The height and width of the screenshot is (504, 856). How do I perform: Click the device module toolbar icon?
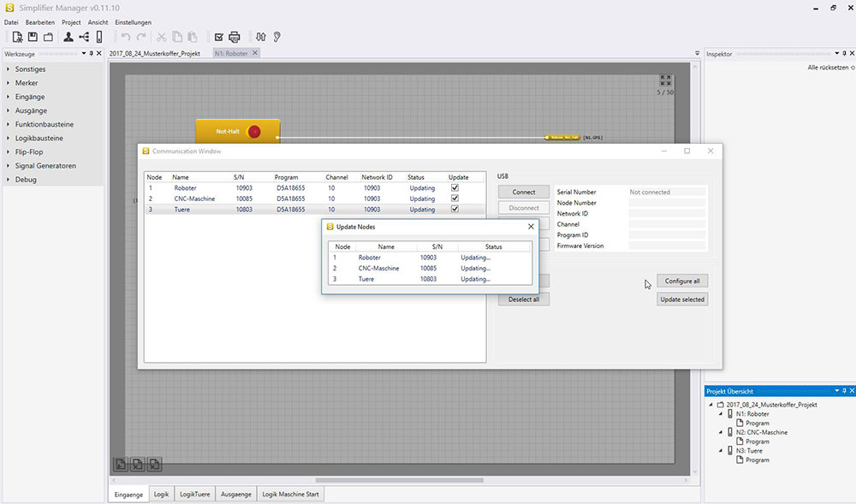pyautogui.click(x=98, y=37)
